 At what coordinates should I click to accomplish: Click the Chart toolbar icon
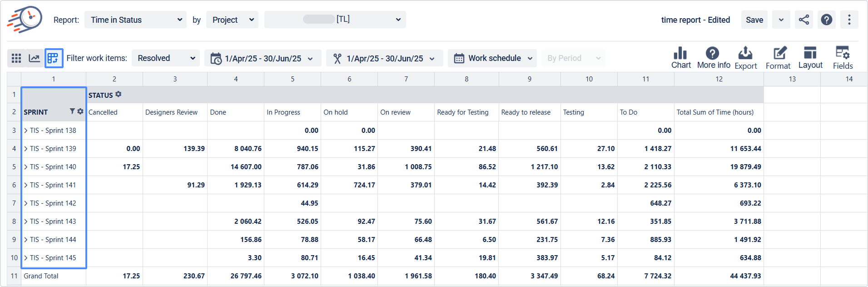[681, 58]
